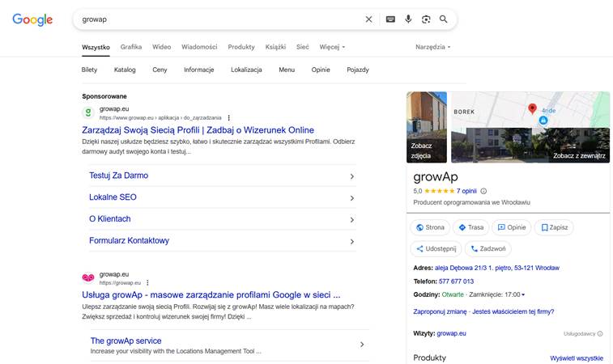
Task: Click the five-star rating graphic
Action: [x=440, y=191]
